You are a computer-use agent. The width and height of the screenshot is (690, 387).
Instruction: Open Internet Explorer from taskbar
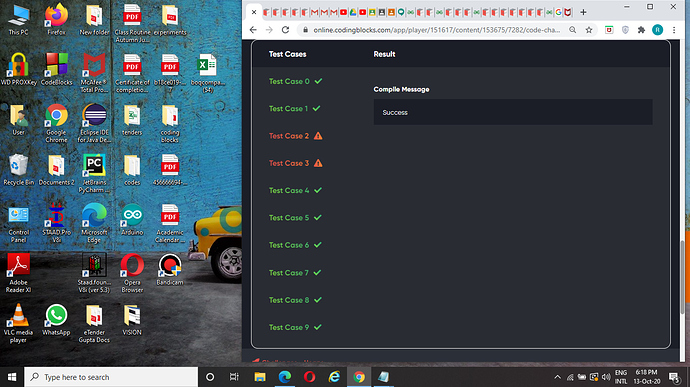click(x=334, y=377)
